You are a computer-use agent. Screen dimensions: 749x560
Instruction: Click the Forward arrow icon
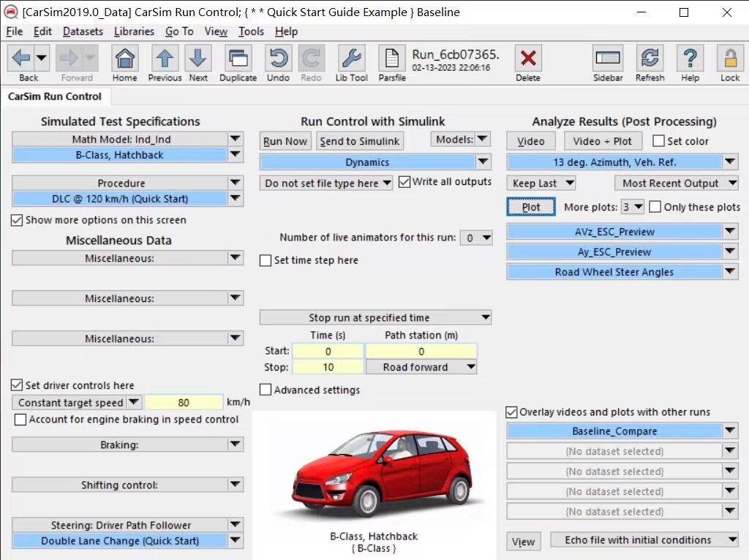(x=69, y=58)
